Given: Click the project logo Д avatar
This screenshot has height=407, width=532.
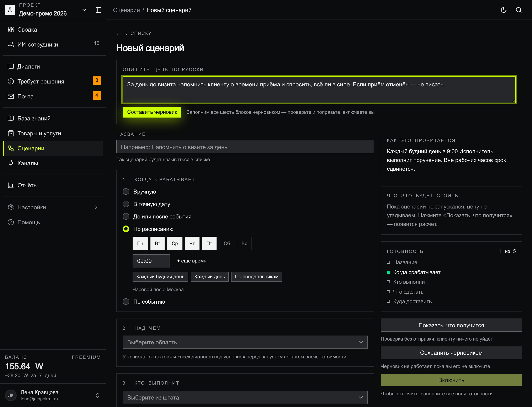Looking at the screenshot, I should tap(10, 10).
